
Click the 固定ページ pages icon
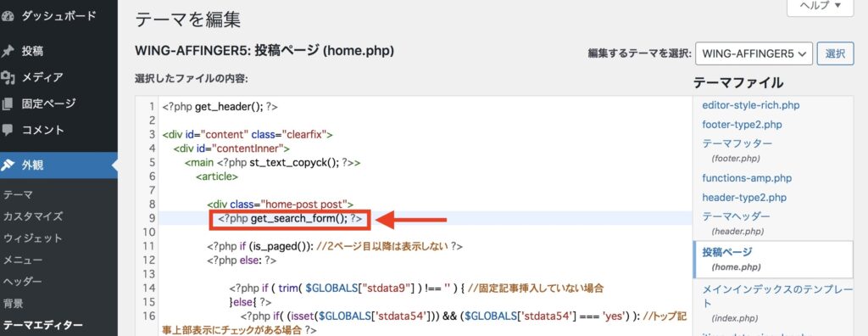pyautogui.click(x=7, y=104)
